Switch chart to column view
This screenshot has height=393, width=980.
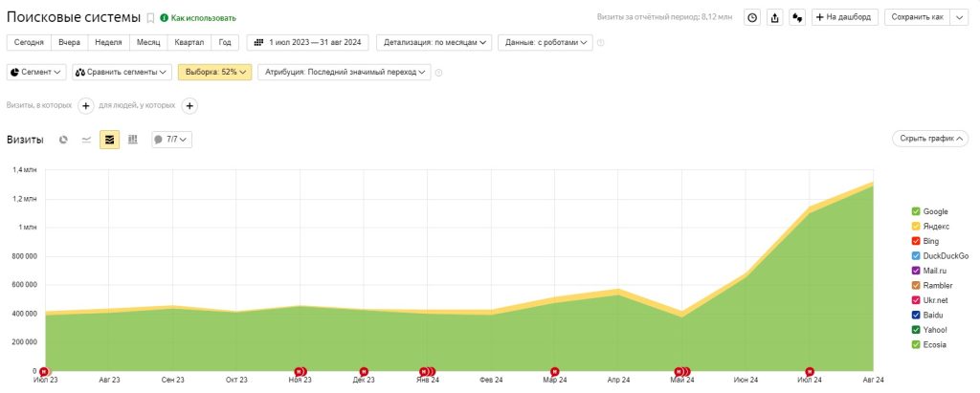[132, 140]
